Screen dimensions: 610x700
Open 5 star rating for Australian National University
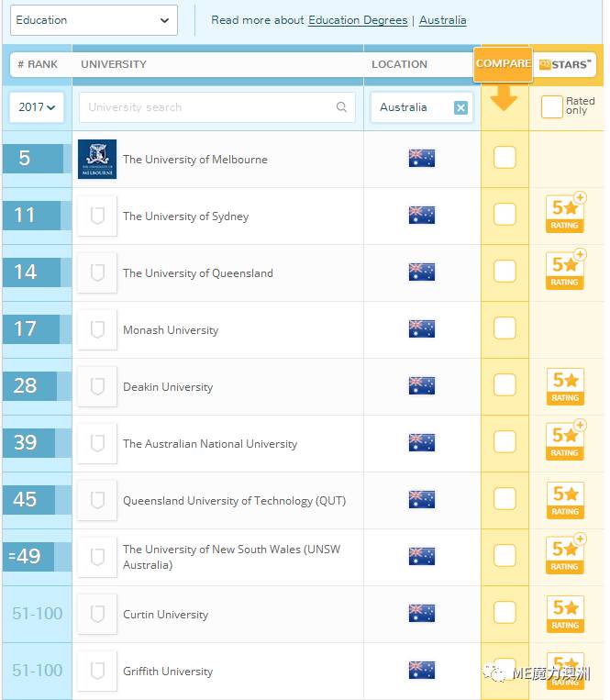pos(565,440)
